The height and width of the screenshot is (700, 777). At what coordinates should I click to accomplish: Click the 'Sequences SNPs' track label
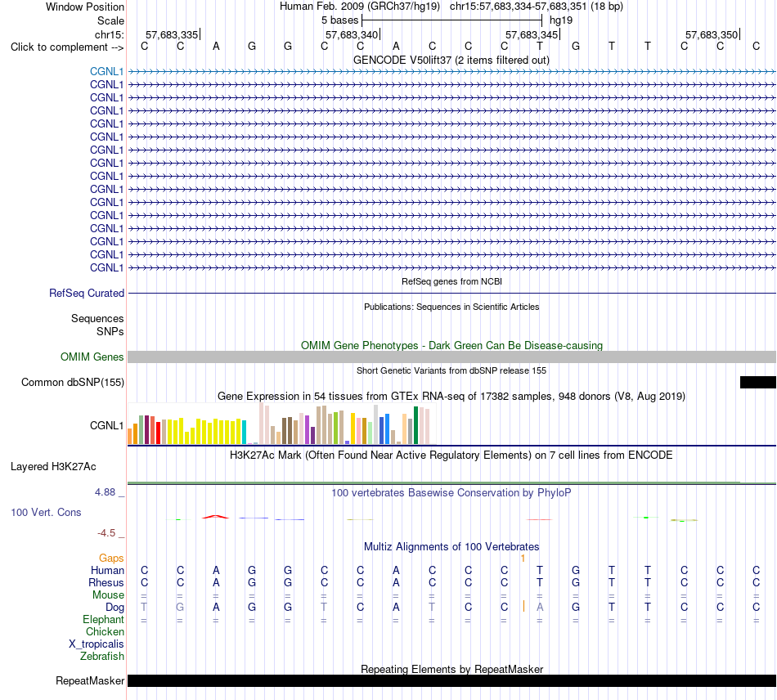pyautogui.click(x=97, y=325)
